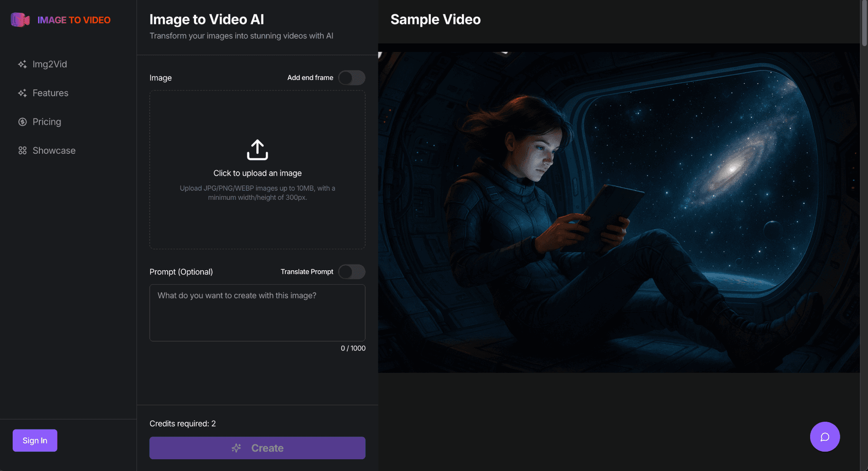The image size is (868, 471).
Task: Click the sample video astronaut thumbnail
Action: 619,208
